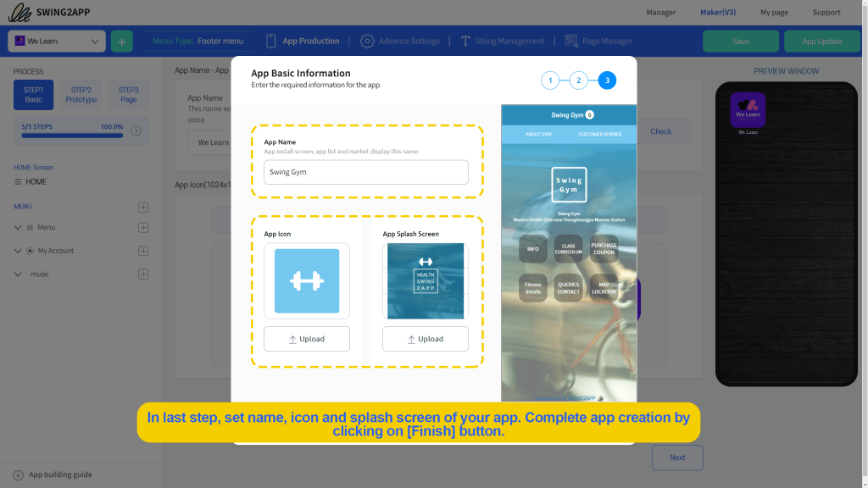Click 5/5 STEPS progress bar
868x488 pixels.
tap(72, 136)
